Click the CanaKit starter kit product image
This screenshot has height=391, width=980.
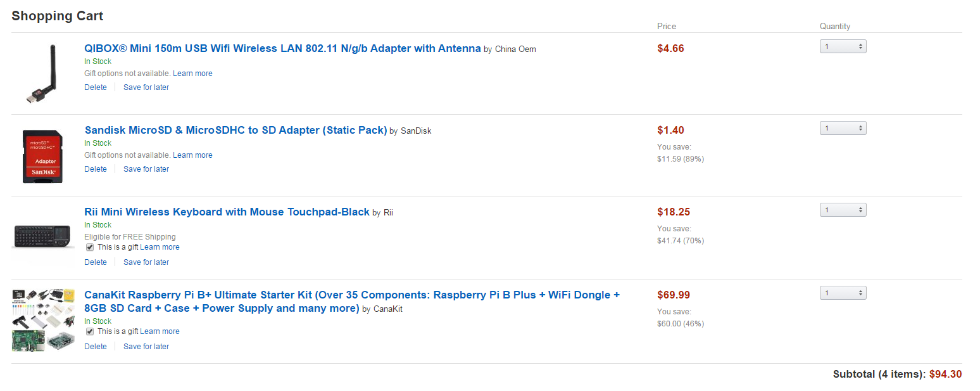tap(43, 319)
